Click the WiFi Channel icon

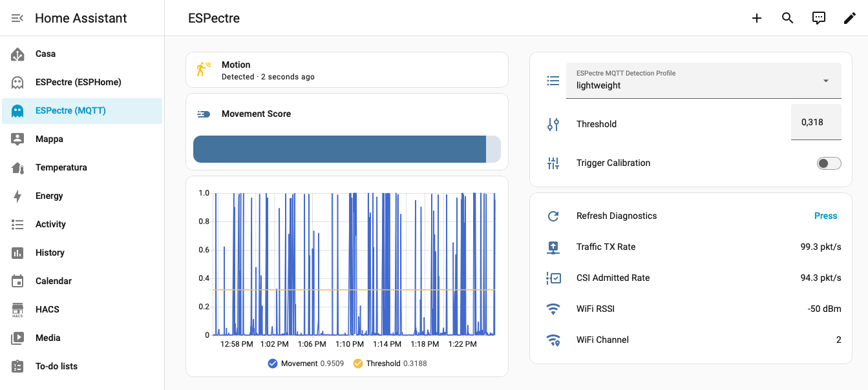553,340
